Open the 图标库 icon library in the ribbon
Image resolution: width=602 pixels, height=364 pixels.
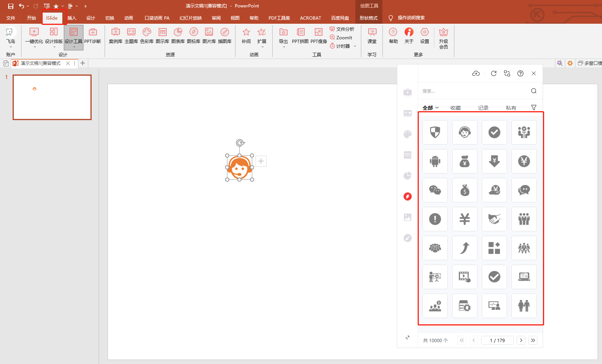[x=194, y=36]
